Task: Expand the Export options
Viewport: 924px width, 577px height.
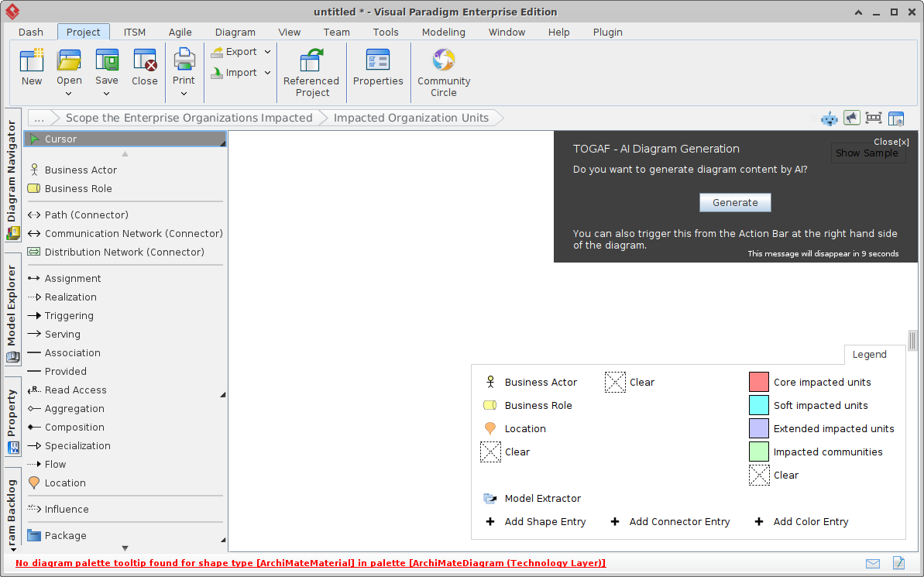Action: pos(268,51)
